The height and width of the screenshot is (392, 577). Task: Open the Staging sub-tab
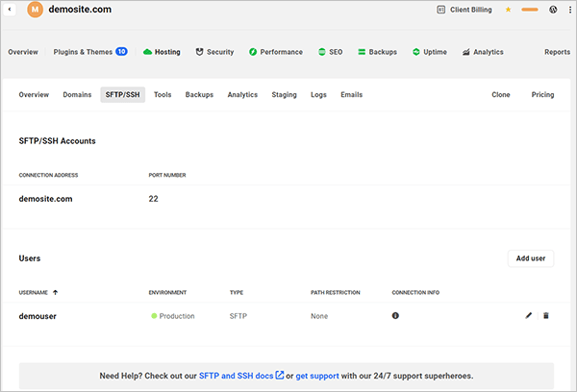pyautogui.click(x=284, y=94)
